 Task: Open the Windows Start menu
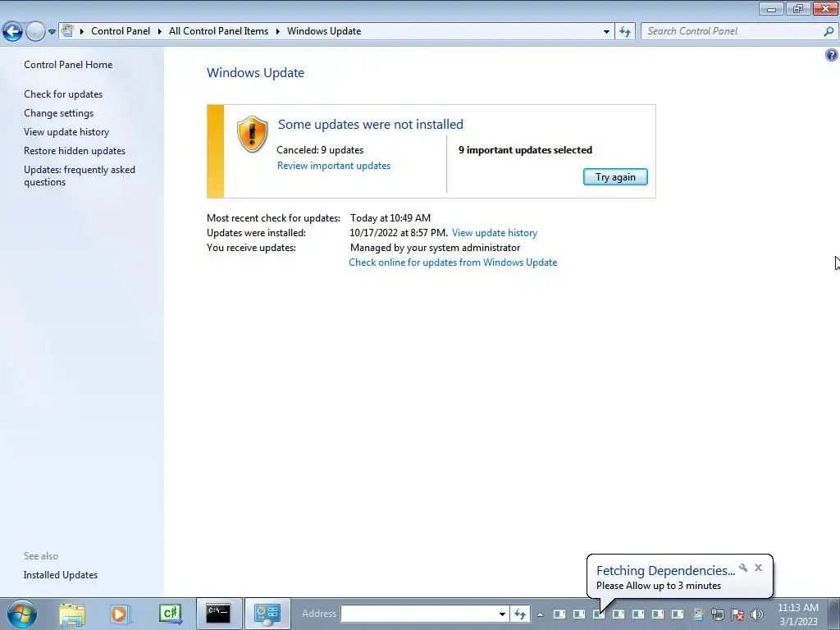(22, 614)
